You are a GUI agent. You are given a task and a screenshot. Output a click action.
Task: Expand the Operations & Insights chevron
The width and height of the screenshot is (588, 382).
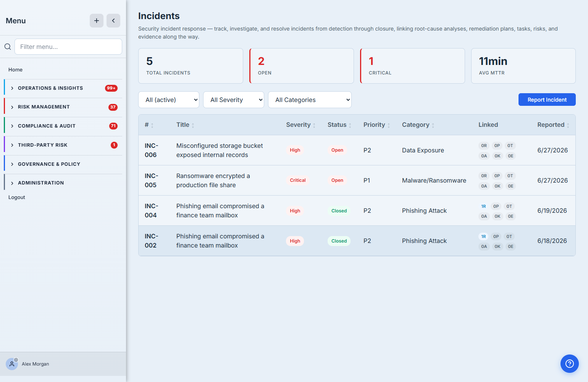point(12,88)
